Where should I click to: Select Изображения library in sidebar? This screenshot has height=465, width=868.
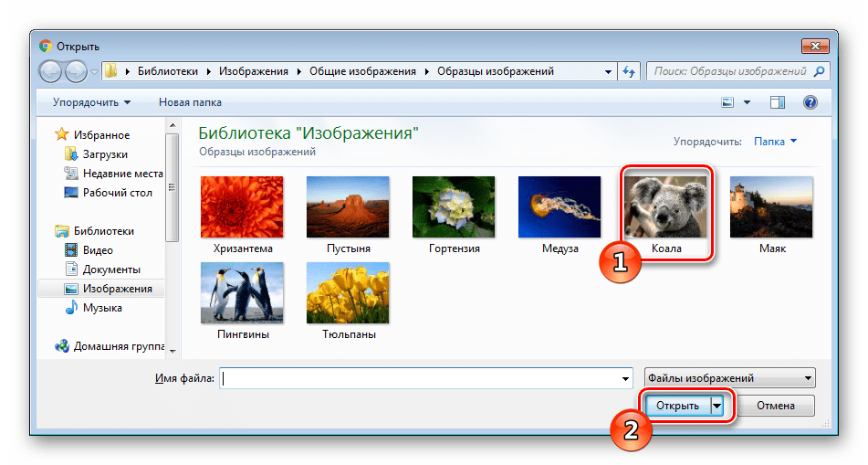[118, 289]
